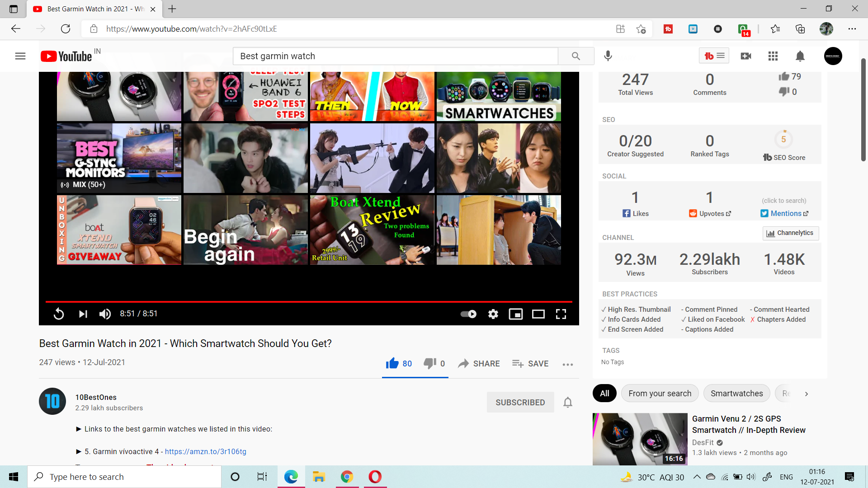Open Opera from the taskbar
The image size is (868, 488).
pos(375,477)
